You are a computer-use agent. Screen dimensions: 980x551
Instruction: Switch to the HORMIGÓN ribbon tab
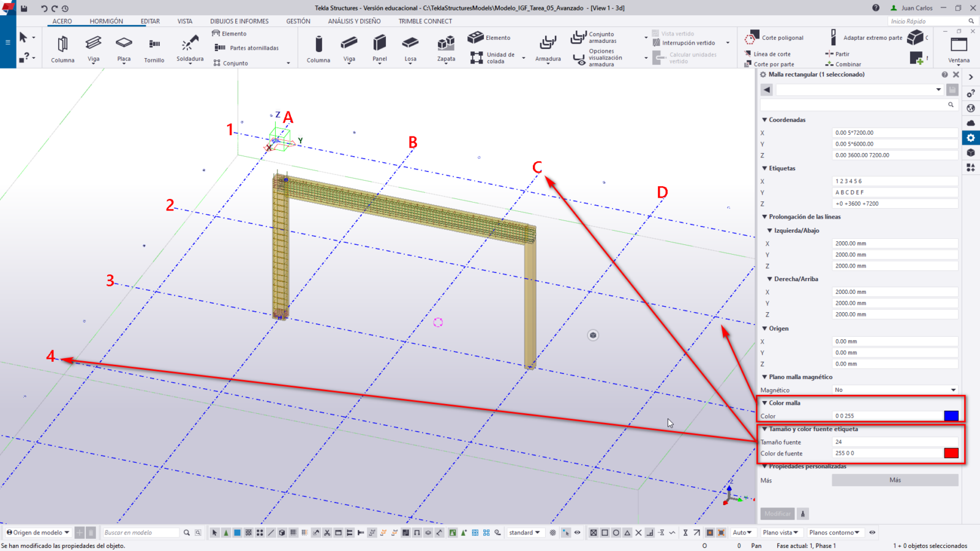click(x=106, y=21)
